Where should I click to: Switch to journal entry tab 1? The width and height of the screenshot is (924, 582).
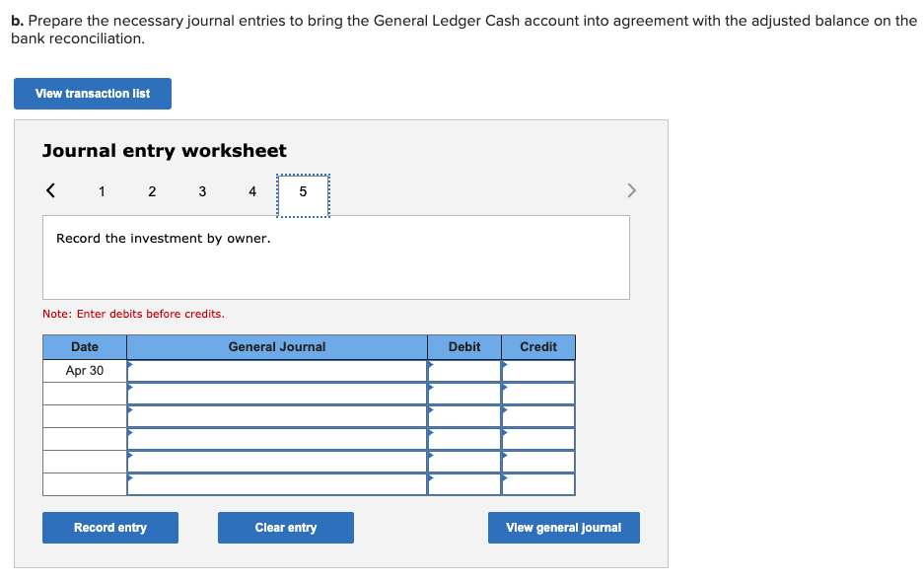point(101,191)
